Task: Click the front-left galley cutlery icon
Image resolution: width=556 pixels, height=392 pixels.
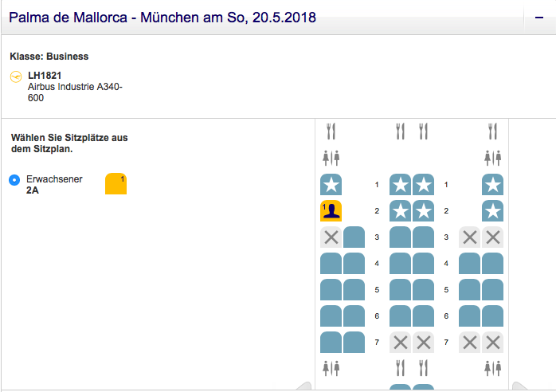Action: [331, 131]
